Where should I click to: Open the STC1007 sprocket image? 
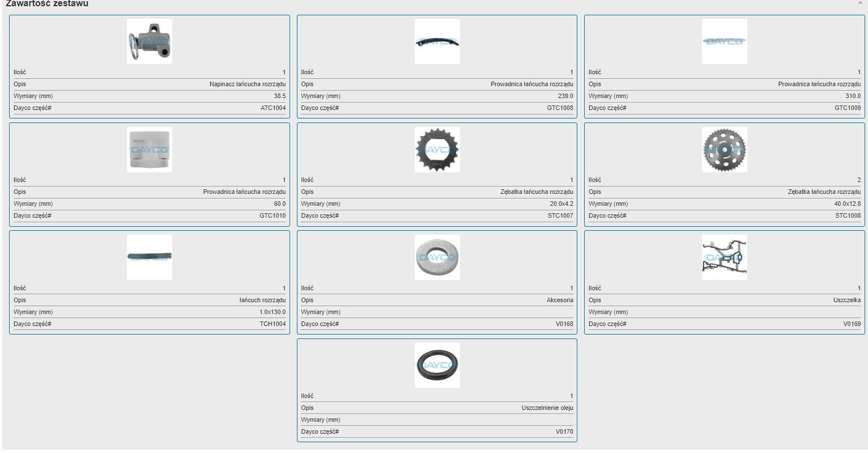coord(437,149)
